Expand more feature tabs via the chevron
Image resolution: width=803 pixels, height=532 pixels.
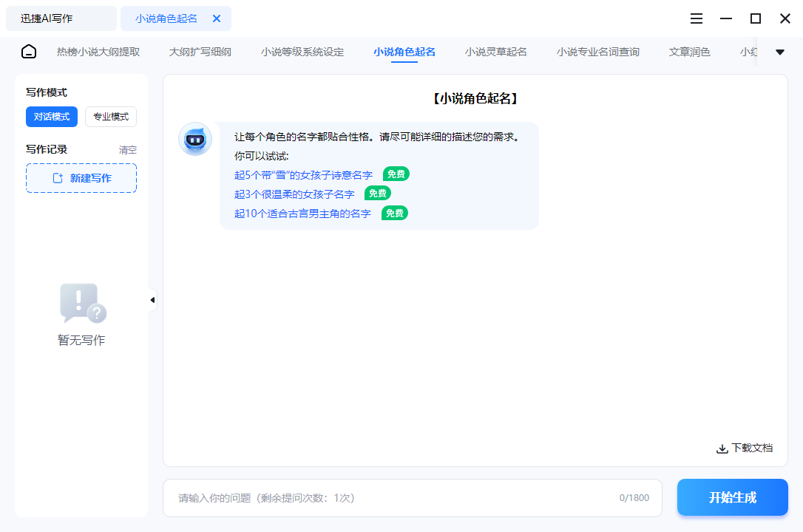[x=779, y=51]
